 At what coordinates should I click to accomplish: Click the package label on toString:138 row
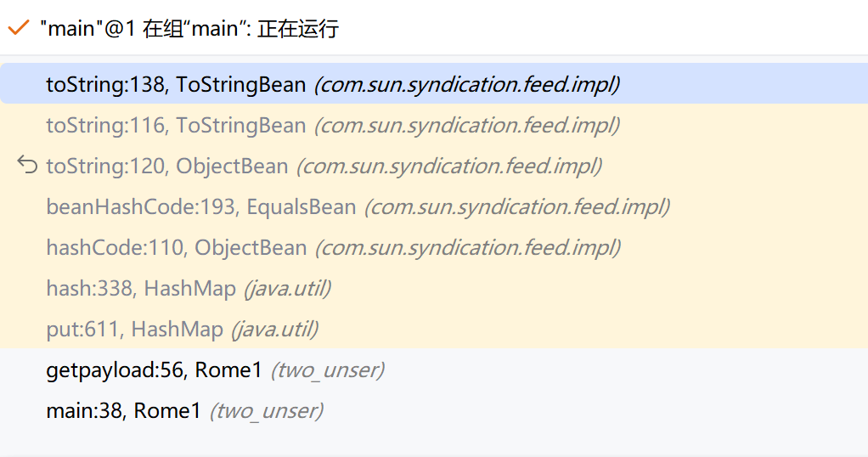467,84
